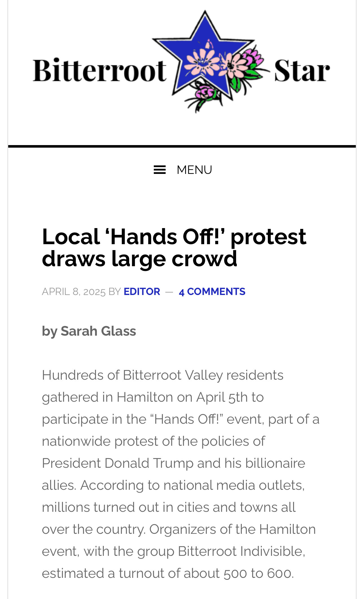The height and width of the screenshot is (599, 364).
Task: Click the headline 'Local Hands Off! protest'
Action: [174, 237]
